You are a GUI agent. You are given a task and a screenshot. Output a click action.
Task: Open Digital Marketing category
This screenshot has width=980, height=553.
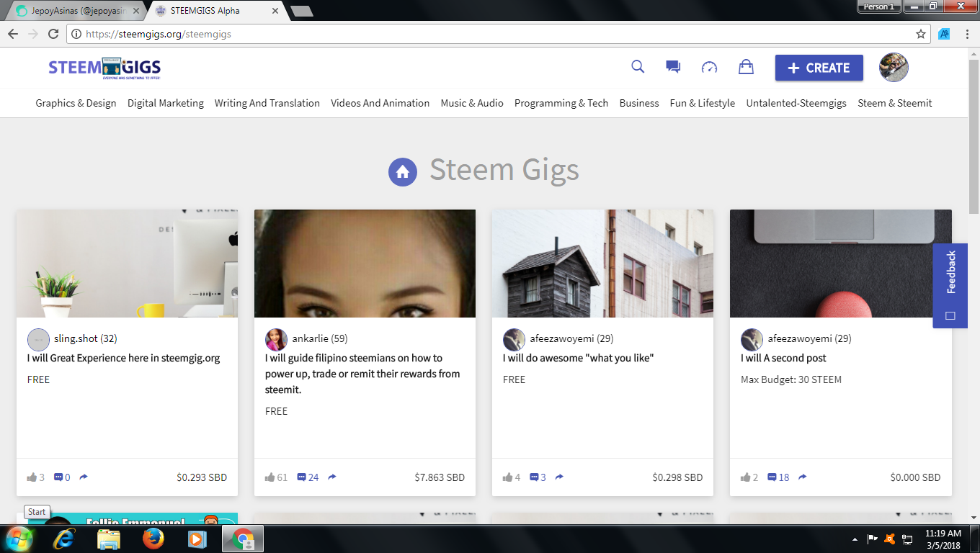pyautogui.click(x=166, y=103)
